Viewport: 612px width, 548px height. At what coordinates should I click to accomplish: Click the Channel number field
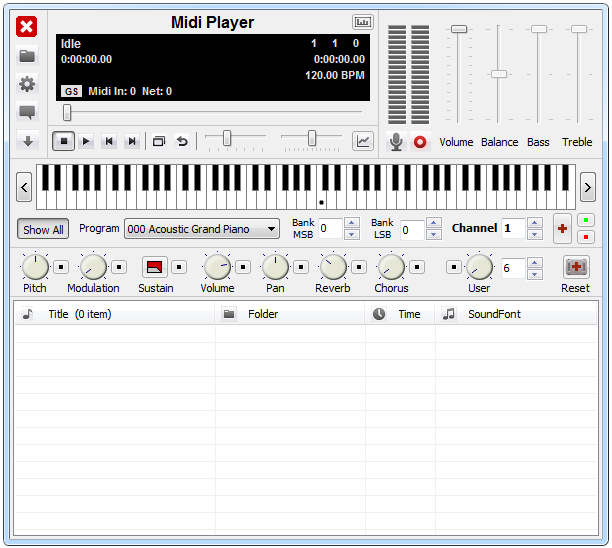pos(513,228)
